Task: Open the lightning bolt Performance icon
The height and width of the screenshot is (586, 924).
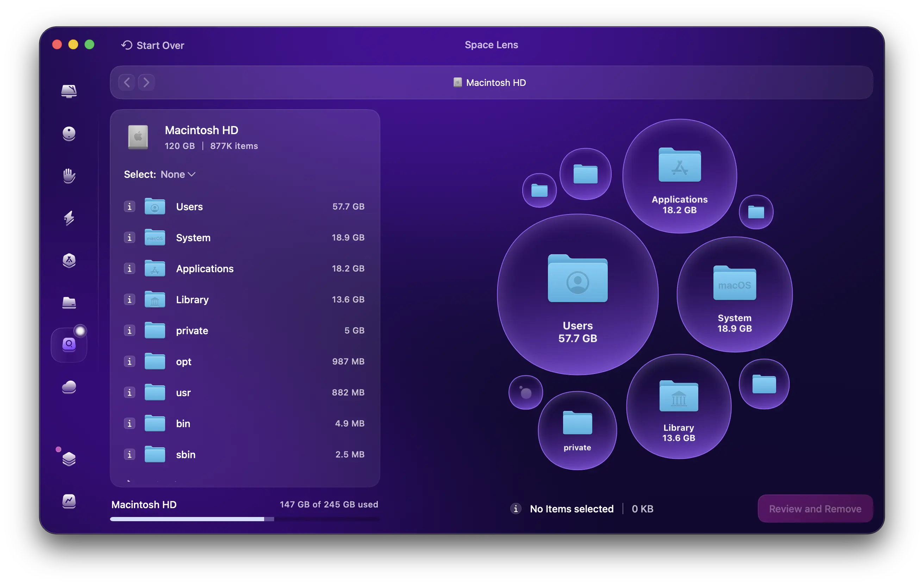Action: tap(69, 218)
